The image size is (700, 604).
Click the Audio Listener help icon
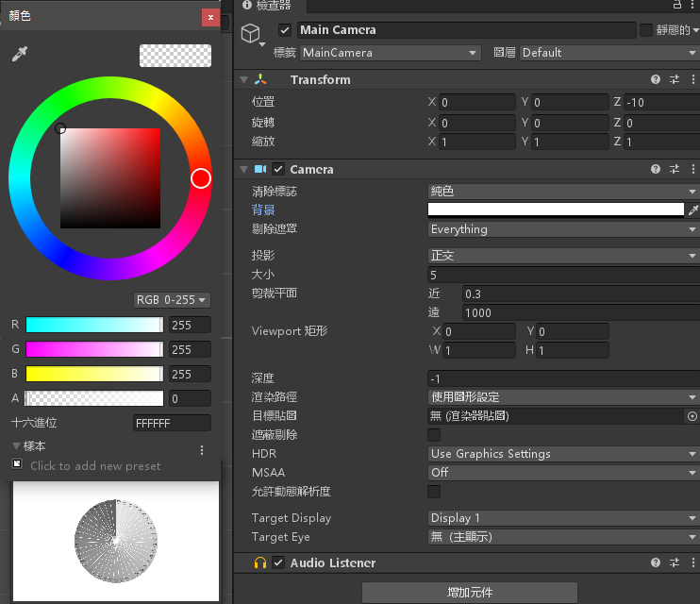click(x=656, y=562)
